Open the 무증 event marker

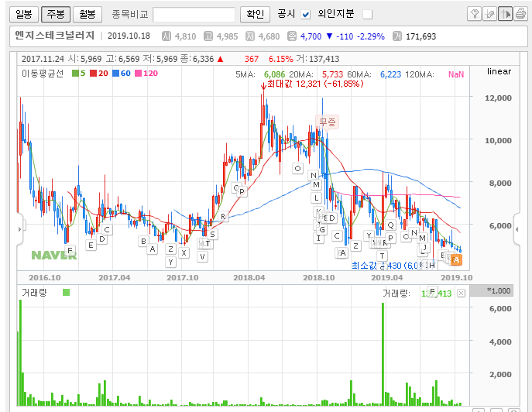click(x=327, y=122)
